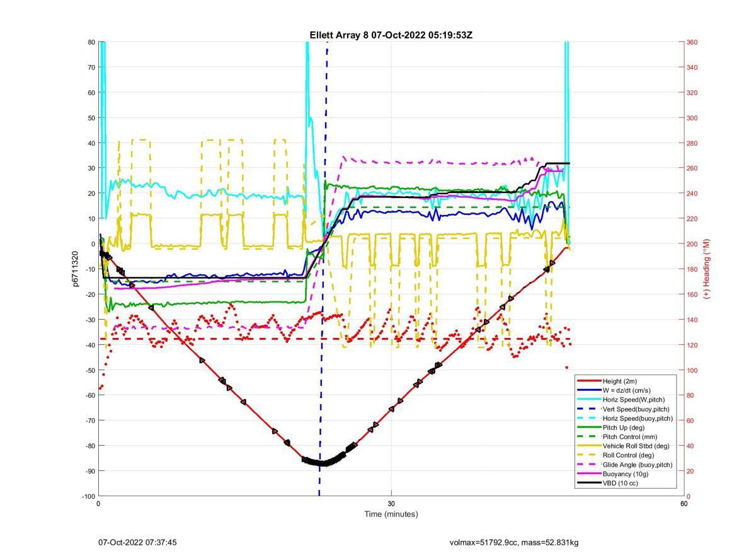Click the Time (minutes) axis label

[x=391, y=514]
